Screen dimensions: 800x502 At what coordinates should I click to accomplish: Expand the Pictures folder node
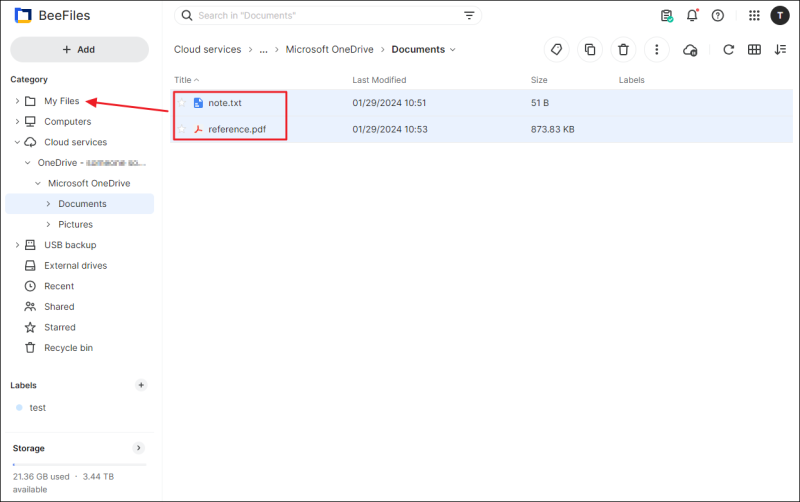(48, 224)
